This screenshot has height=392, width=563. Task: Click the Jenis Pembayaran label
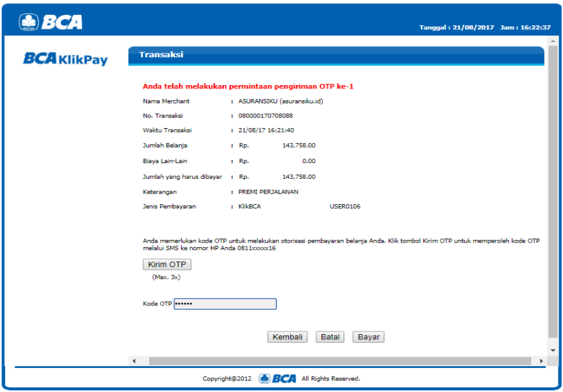[169, 206]
